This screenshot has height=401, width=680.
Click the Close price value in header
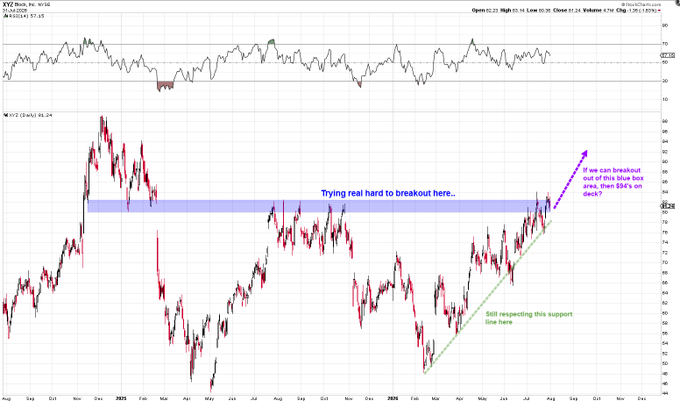574,10
